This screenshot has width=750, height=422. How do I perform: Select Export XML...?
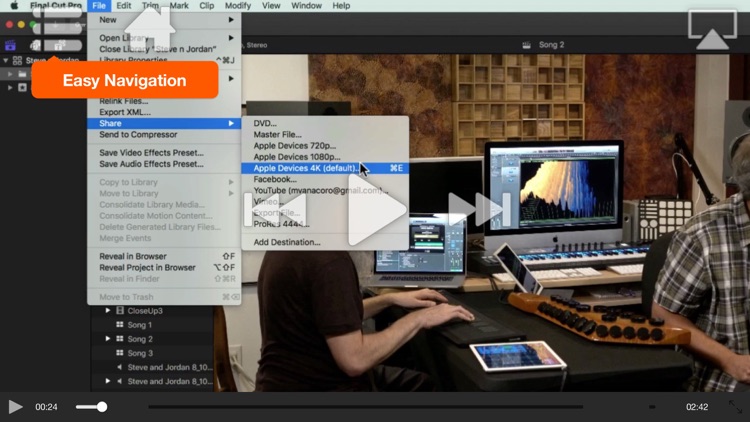[125, 112]
